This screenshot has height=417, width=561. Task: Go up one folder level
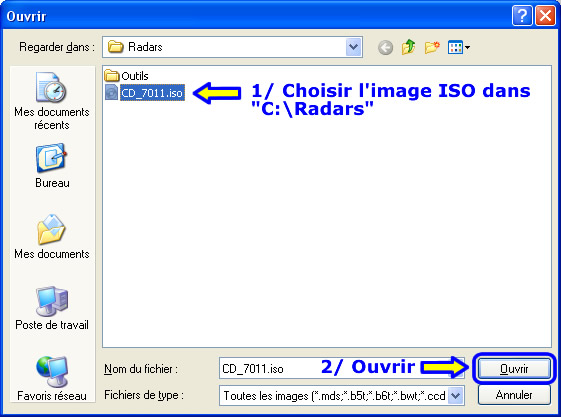click(x=408, y=47)
